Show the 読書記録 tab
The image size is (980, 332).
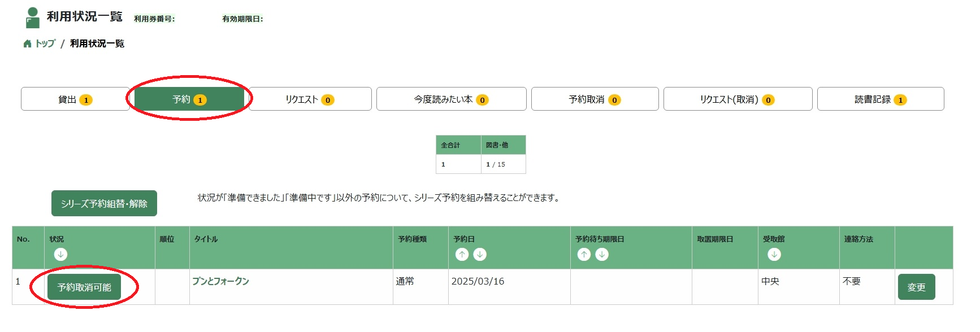click(x=881, y=99)
